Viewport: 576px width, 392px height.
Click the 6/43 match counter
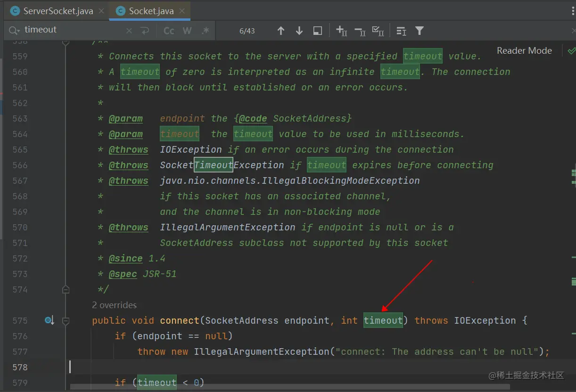click(247, 31)
